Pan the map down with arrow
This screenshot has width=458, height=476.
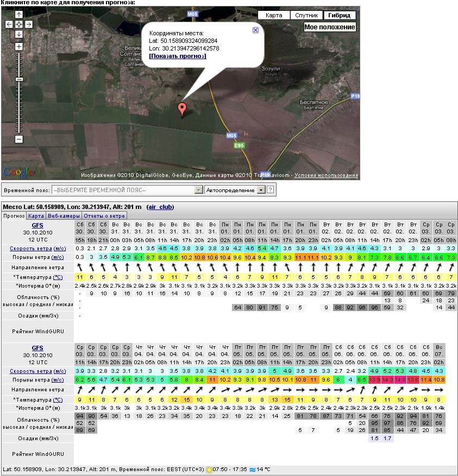tap(18, 34)
